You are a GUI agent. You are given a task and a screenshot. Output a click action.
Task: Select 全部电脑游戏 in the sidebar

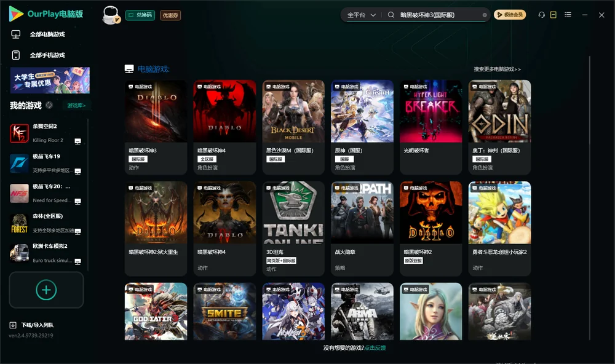[46, 34]
